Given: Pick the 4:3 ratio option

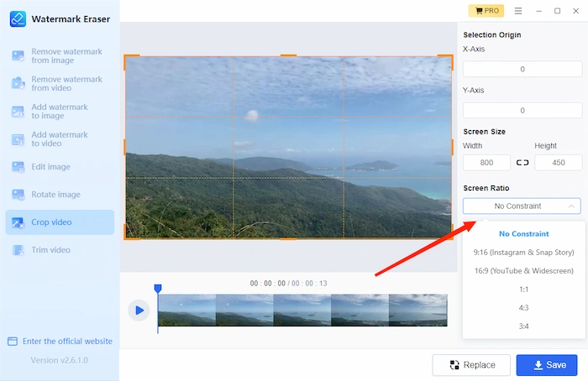Looking at the screenshot, I should coord(524,308).
